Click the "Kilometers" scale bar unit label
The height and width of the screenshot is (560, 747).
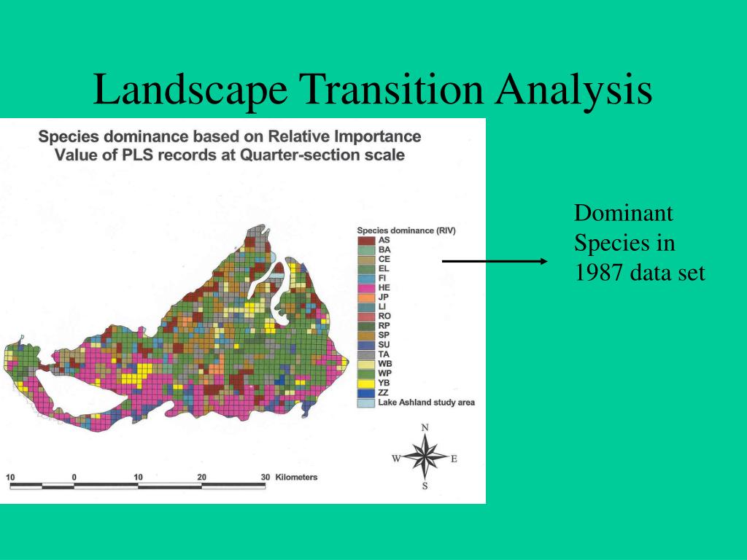tap(296, 477)
